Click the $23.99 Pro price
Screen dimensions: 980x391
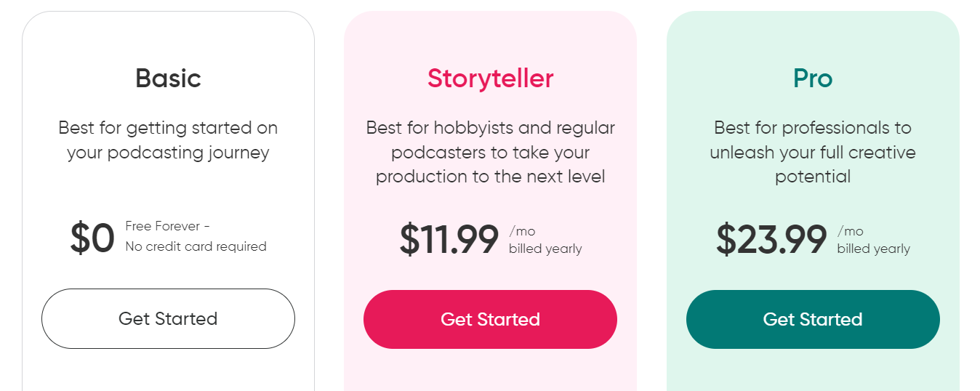771,239
